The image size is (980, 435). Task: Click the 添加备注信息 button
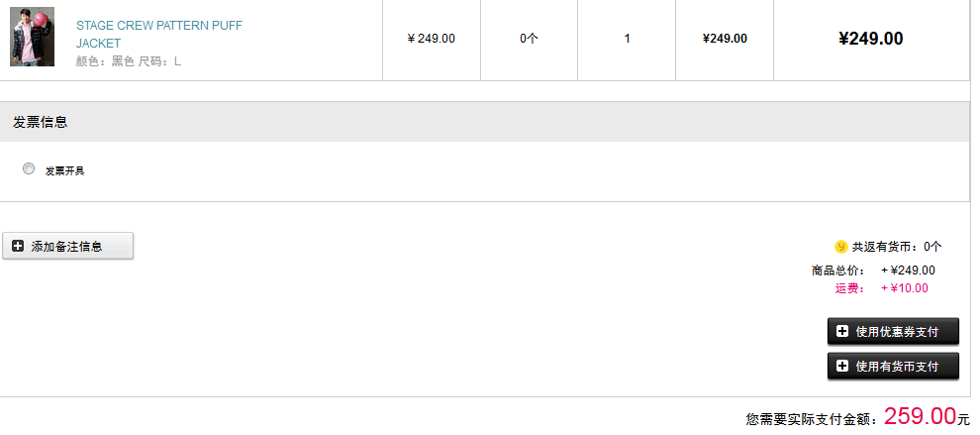(x=67, y=246)
